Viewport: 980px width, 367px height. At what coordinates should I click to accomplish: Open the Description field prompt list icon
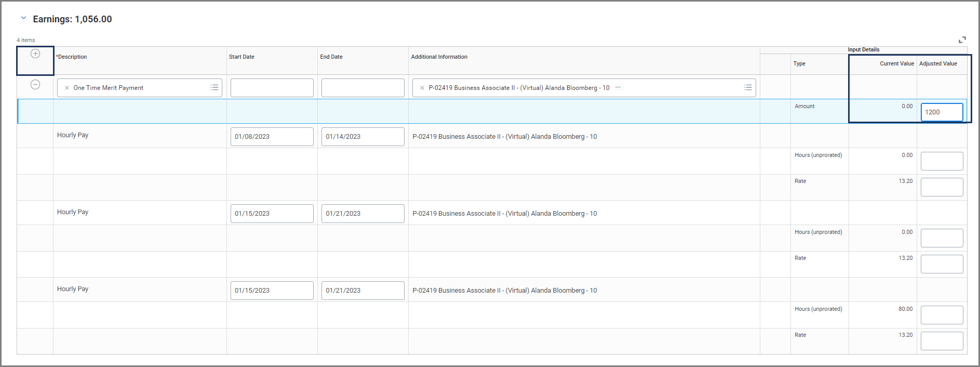tap(214, 88)
